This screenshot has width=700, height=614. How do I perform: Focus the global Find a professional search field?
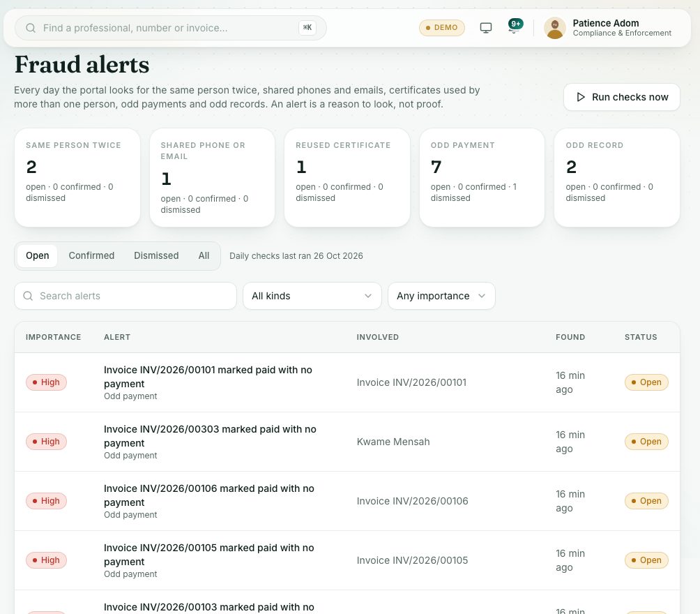point(171,28)
